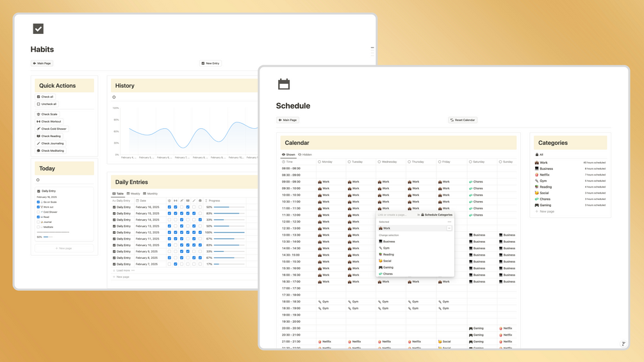Open the three-dot menu in the selection popup
This screenshot has height=362, width=644.
tap(449, 222)
